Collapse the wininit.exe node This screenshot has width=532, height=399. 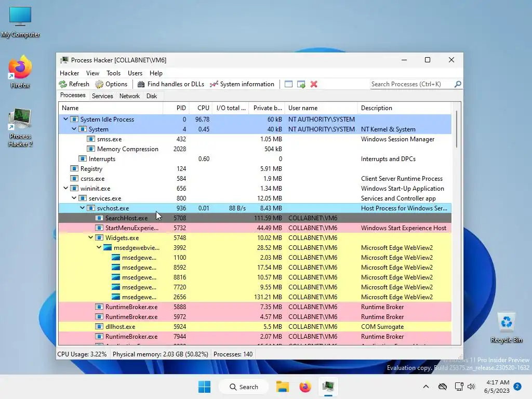[66, 188]
